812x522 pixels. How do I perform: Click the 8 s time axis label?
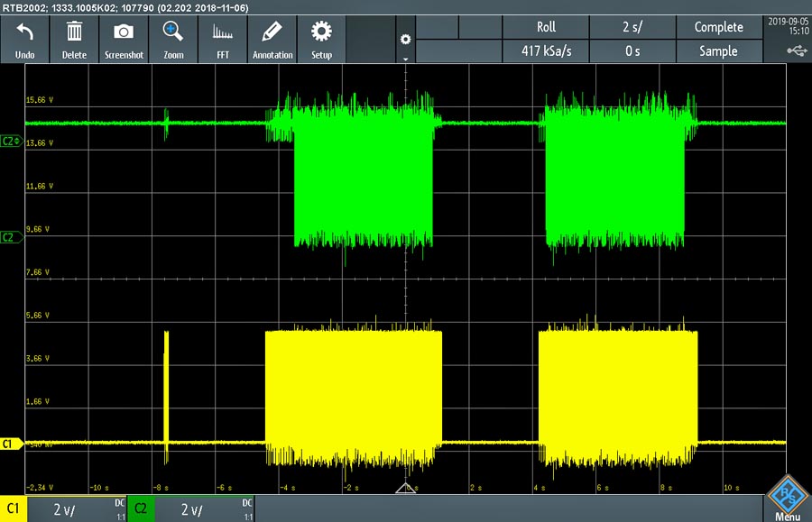[667, 488]
